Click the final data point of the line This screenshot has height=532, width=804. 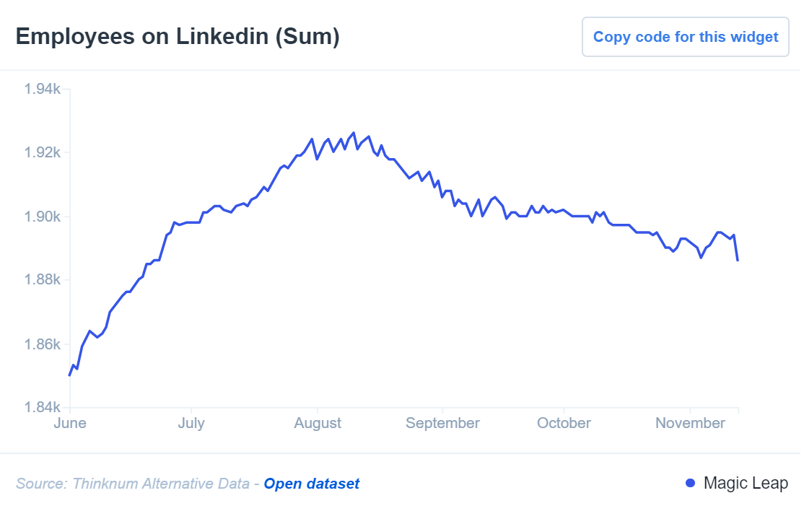(x=737, y=261)
